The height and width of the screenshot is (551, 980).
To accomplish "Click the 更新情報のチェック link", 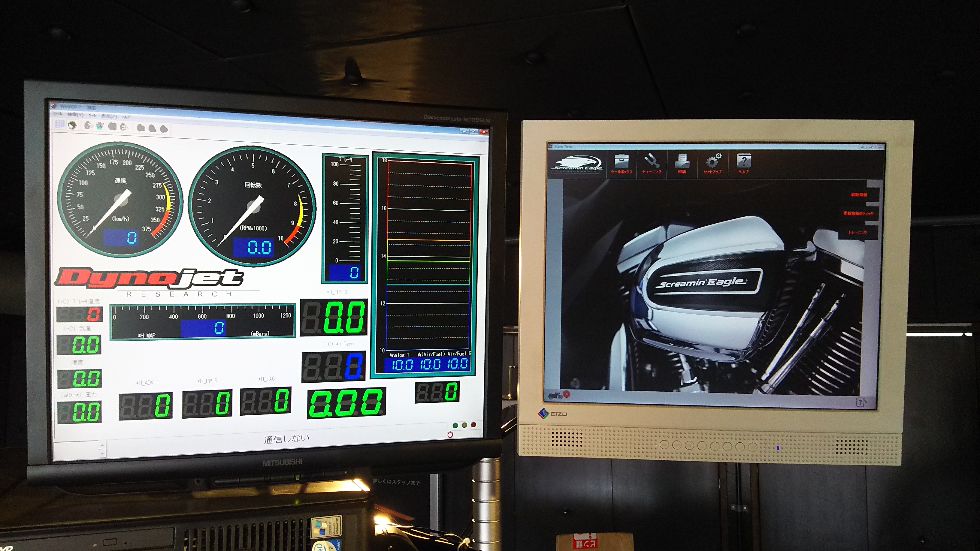I will click(858, 213).
